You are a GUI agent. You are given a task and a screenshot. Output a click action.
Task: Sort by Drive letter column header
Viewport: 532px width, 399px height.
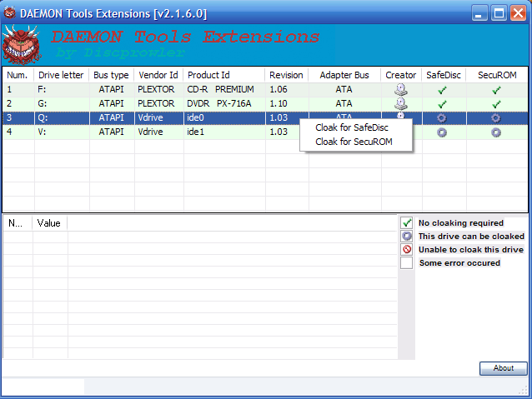tap(62, 75)
